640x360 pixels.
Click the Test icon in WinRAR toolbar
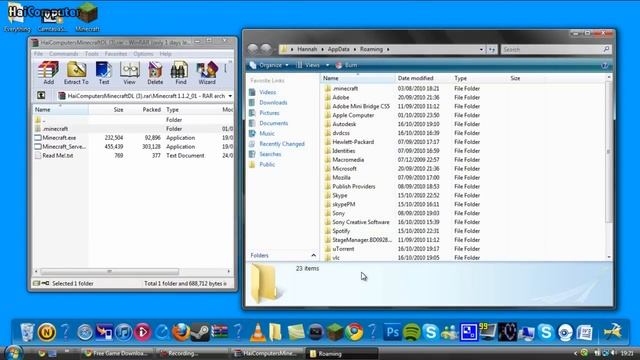tap(104, 73)
